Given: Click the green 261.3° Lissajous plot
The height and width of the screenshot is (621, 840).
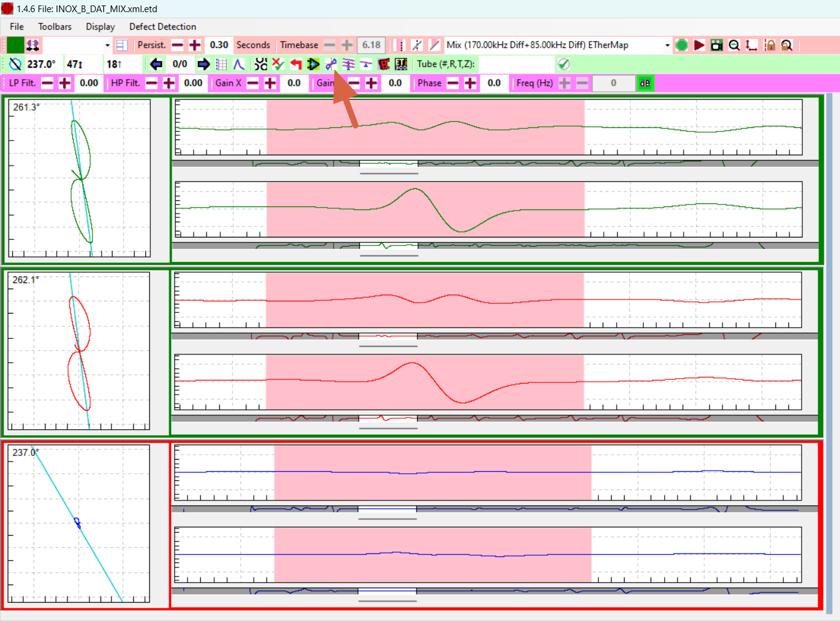Looking at the screenshot, I should (79, 178).
